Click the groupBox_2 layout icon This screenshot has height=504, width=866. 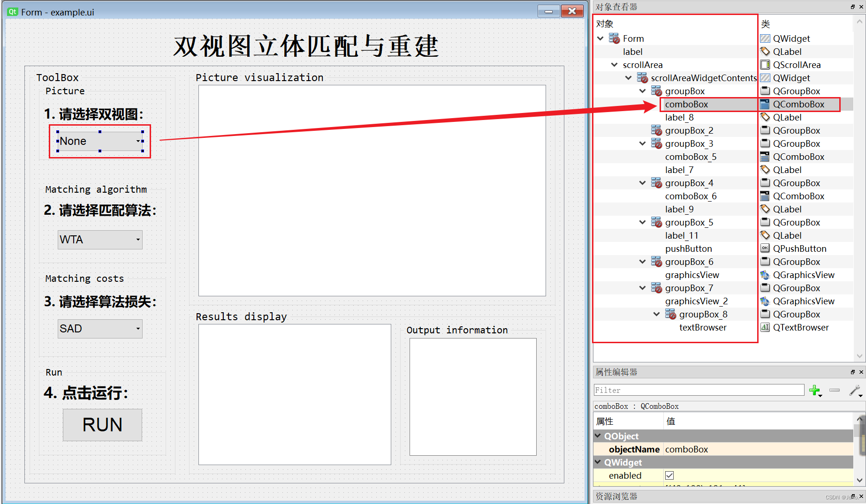656,130
